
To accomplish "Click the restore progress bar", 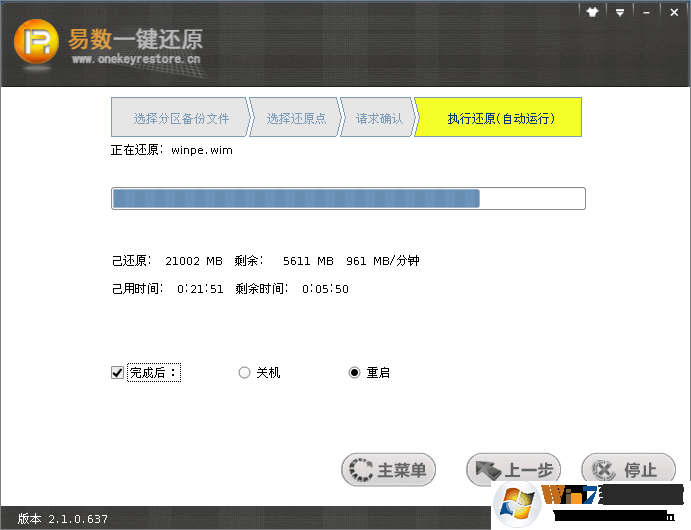I will [x=348, y=199].
